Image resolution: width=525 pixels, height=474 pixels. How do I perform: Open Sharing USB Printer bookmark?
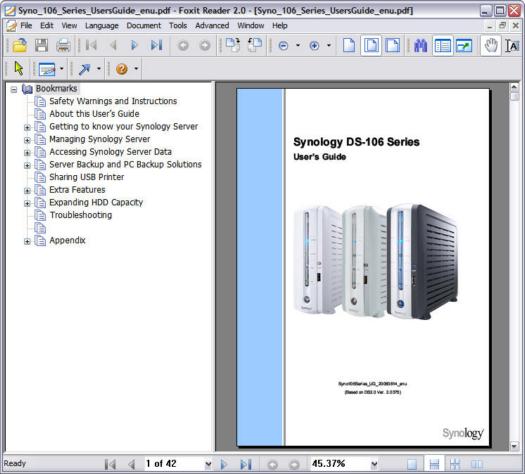coord(87,177)
